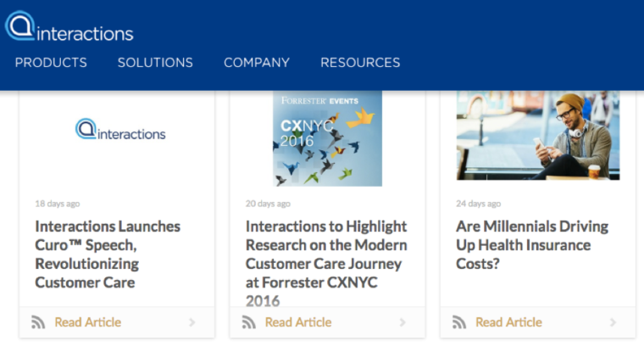Click Read Article under the Millennials card
The width and height of the screenshot is (644, 347).
pyautogui.click(x=509, y=322)
